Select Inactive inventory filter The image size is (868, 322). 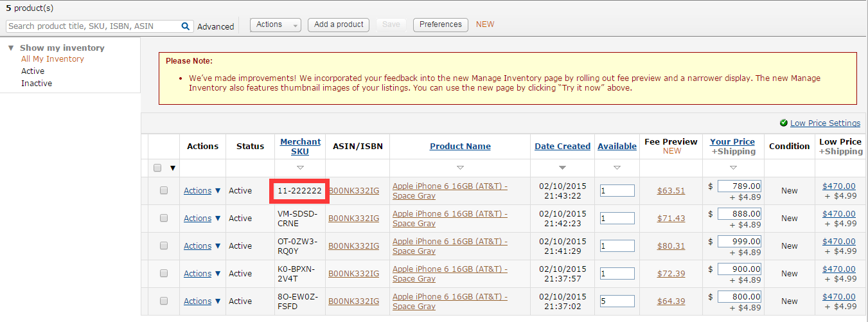pyautogui.click(x=37, y=84)
